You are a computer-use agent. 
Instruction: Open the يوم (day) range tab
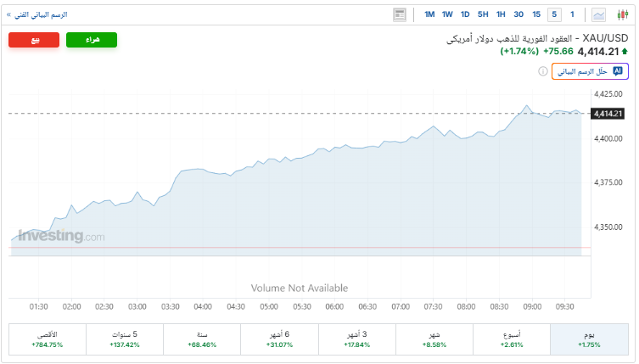587,339
